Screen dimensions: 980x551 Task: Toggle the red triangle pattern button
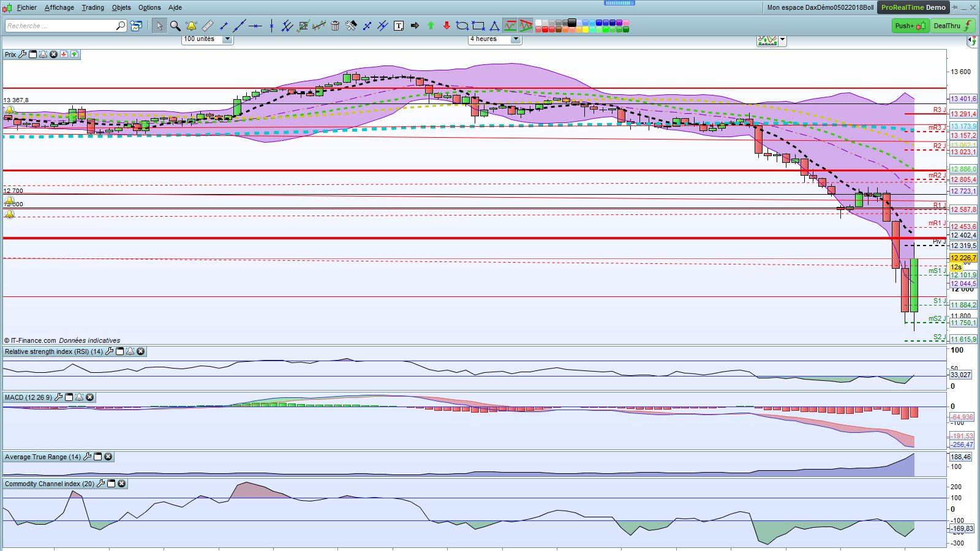pos(526,26)
